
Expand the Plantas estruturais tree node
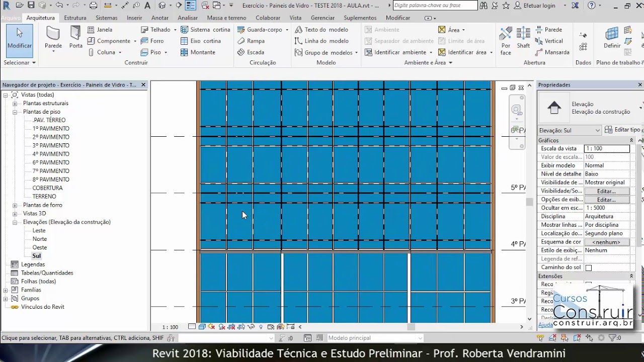[15, 103]
